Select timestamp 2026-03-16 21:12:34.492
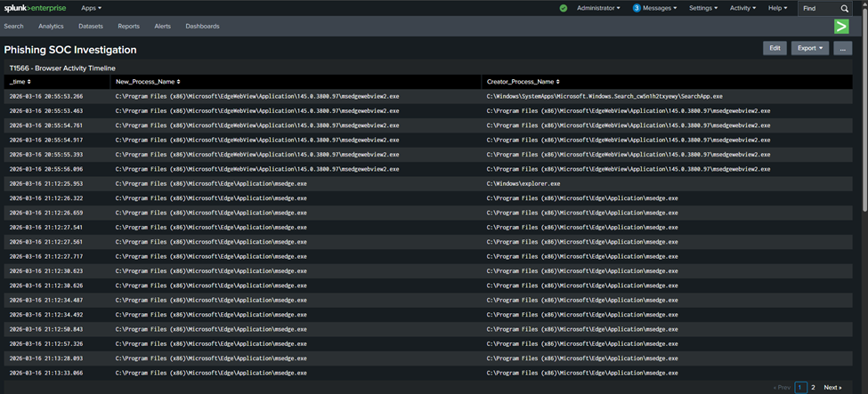 [46, 315]
